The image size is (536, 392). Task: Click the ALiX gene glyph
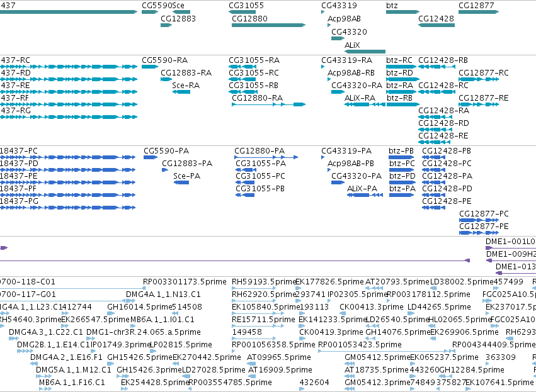coord(365,52)
